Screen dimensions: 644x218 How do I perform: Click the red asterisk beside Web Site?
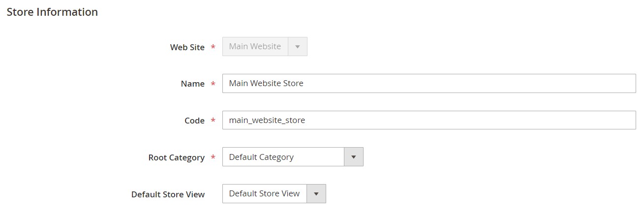click(213, 47)
